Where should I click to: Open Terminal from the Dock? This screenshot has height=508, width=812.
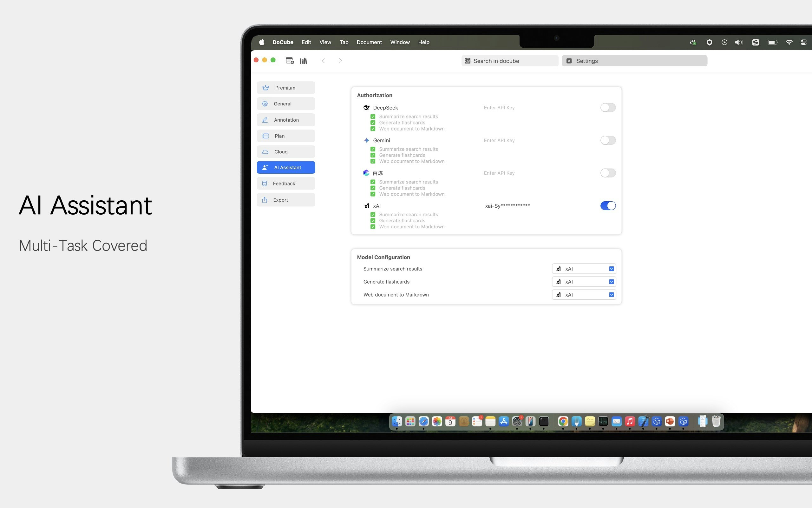click(x=544, y=421)
